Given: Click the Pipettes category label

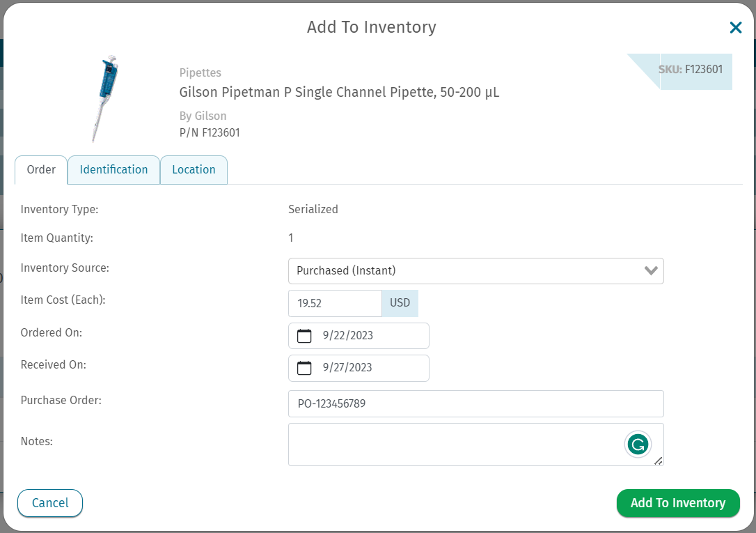Looking at the screenshot, I should tap(200, 73).
